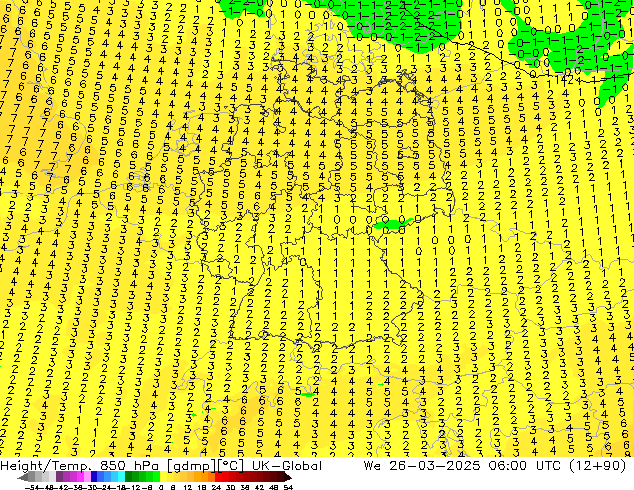The width and height of the screenshot is (634, 490).
Task: Select the blue band of the temperature legend
Action: [x=108, y=478]
